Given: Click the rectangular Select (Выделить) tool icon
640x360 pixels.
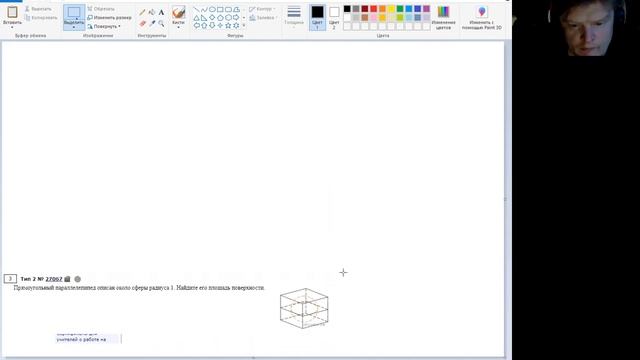Looking at the screenshot, I should coord(74,12).
